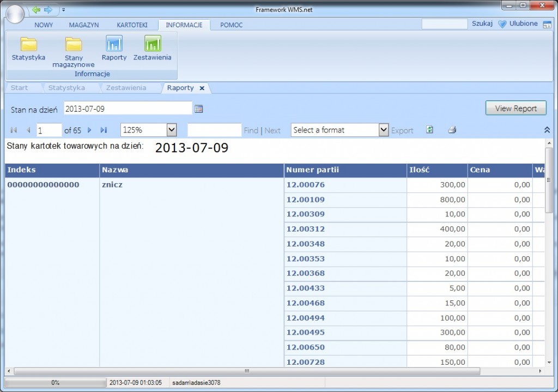558x392 pixels.
Task: Click the Nazwa column header
Action: tap(192, 170)
